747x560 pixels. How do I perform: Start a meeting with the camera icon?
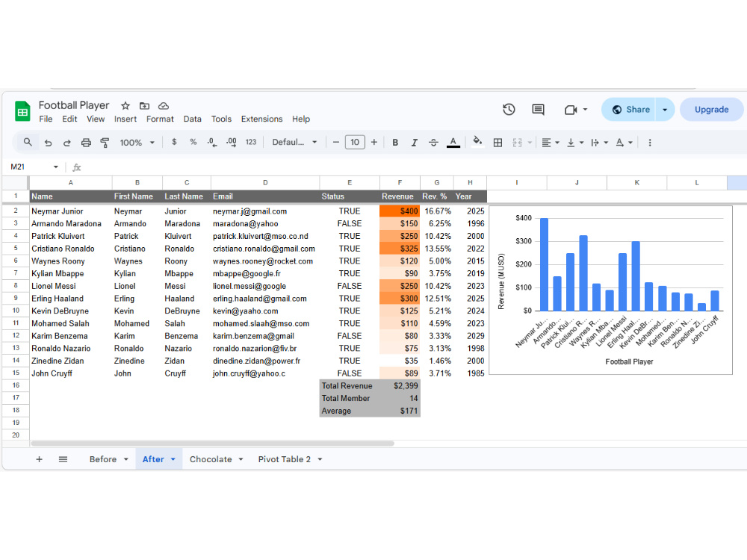(x=571, y=110)
